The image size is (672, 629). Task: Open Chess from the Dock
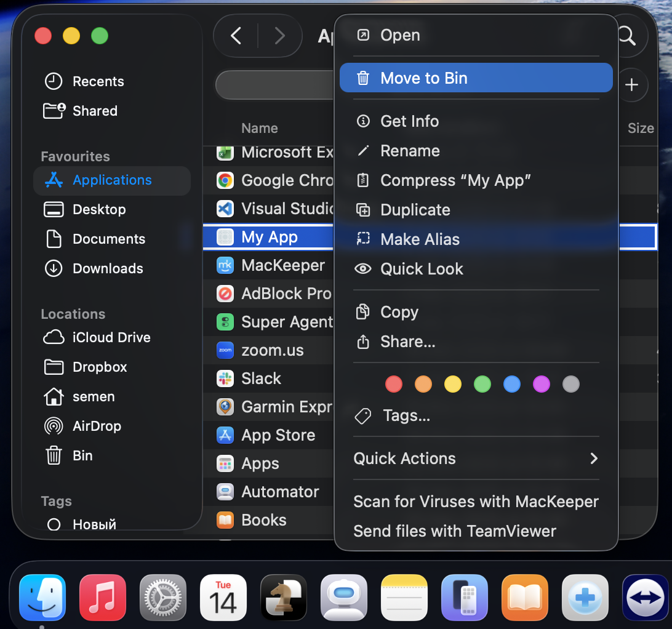[284, 597]
